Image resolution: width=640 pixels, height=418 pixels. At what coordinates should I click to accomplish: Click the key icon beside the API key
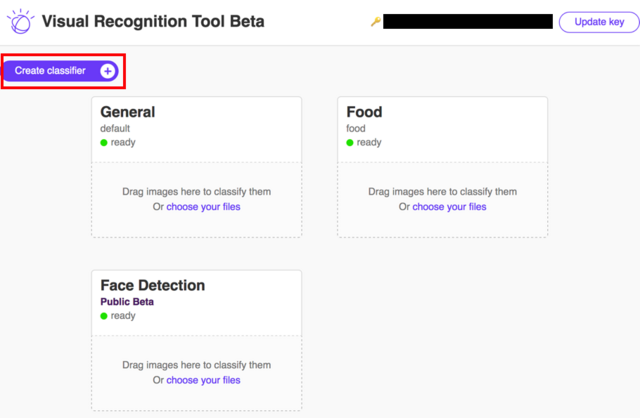(376, 22)
